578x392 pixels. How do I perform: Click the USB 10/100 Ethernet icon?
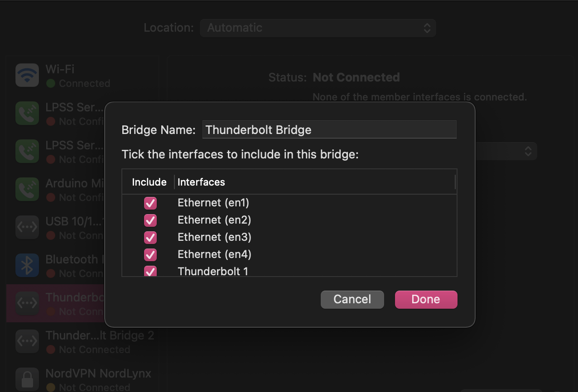pos(27,227)
